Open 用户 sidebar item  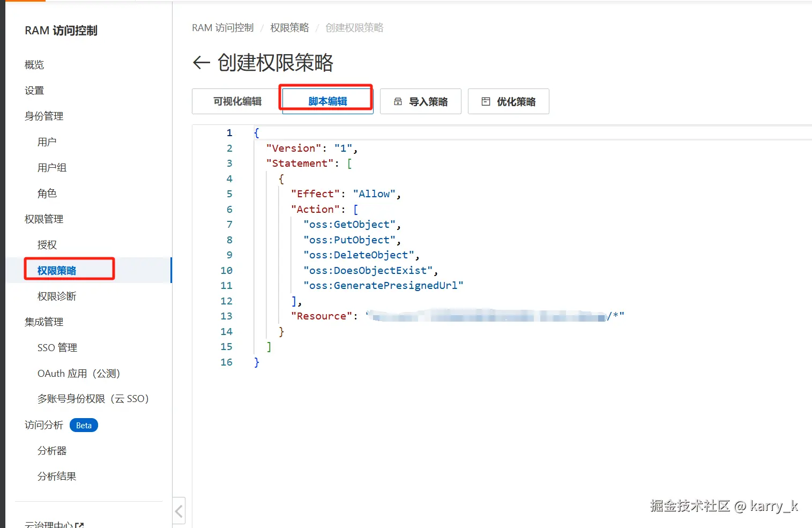click(x=47, y=142)
